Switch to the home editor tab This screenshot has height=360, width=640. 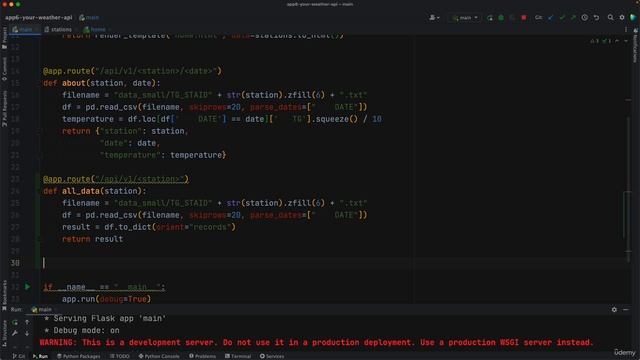click(x=95, y=29)
